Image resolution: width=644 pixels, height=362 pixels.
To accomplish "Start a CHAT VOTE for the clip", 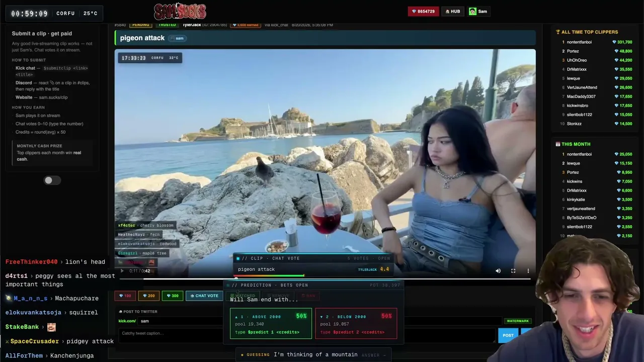I will point(204,296).
